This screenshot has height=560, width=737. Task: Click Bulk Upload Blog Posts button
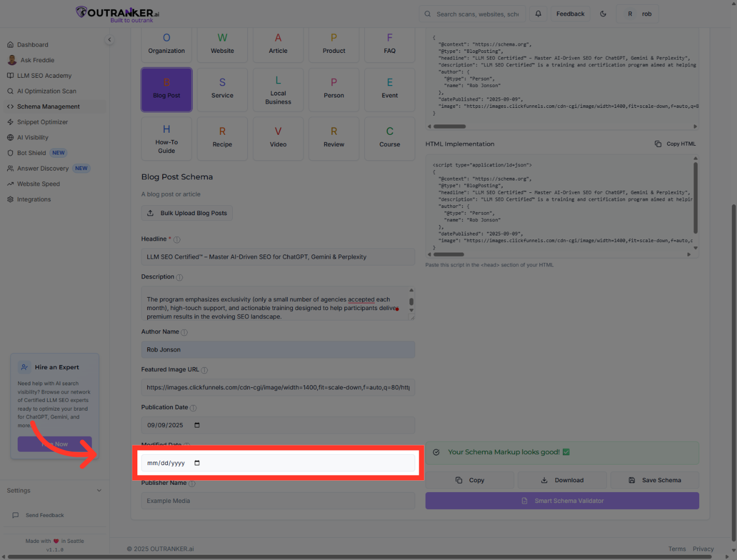pyautogui.click(x=187, y=213)
